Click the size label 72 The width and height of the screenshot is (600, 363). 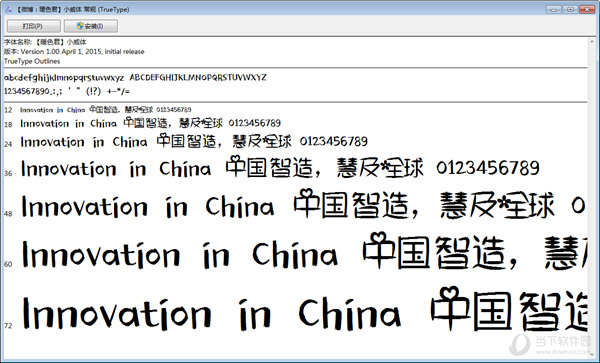point(8,326)
